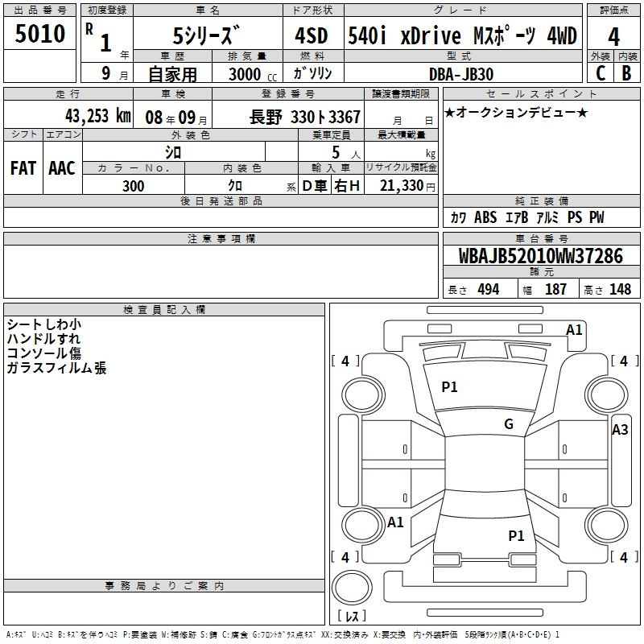Select the displacement value 3000 cc
Viewport: 644px width, 644px height.
pos(253,74)
